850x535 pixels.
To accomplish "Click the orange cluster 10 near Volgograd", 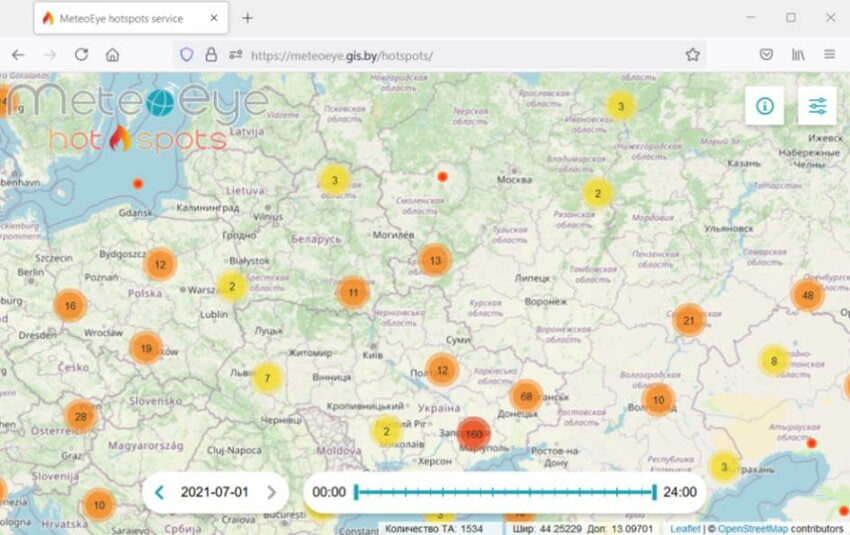I will pyautogui.click(x=658, y=400).
